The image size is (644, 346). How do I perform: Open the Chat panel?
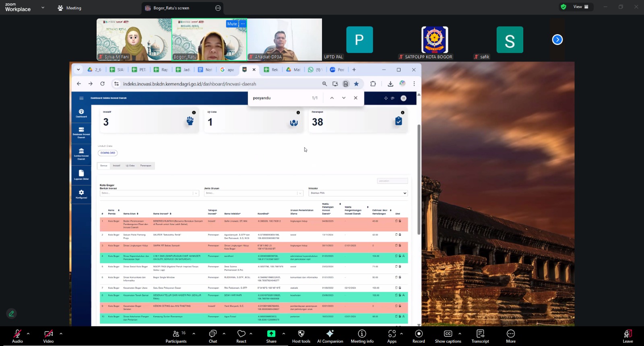pyautogui.click(x=213, y=334)
